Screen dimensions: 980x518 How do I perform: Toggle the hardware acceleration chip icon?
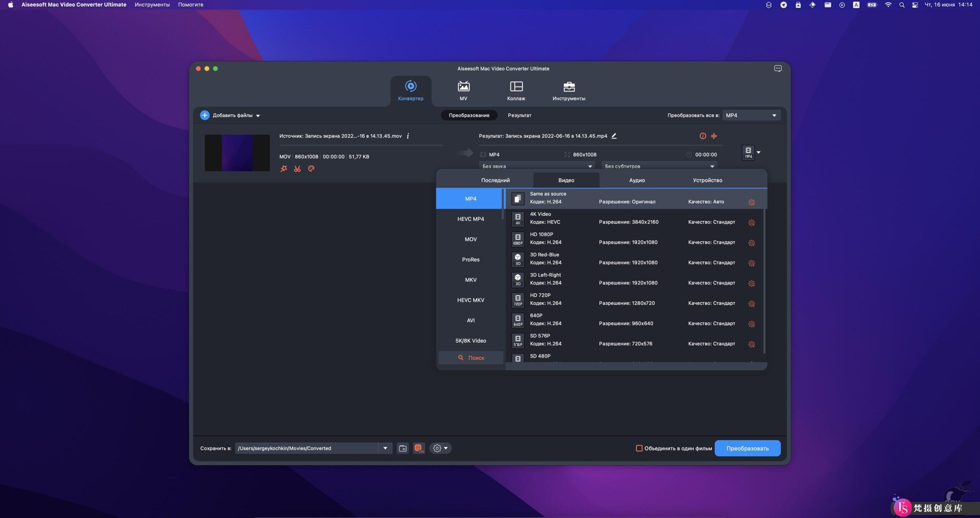tap(419, 448)
